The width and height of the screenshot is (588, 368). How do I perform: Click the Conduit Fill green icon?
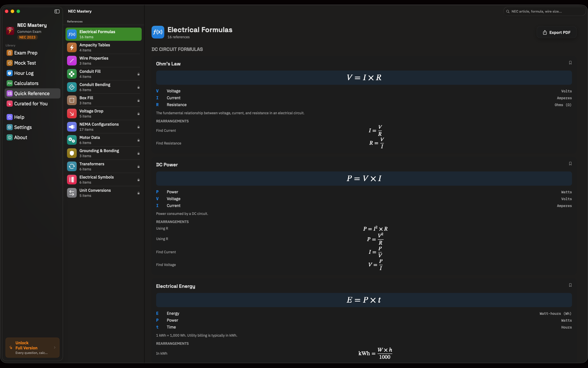point(72,74)
